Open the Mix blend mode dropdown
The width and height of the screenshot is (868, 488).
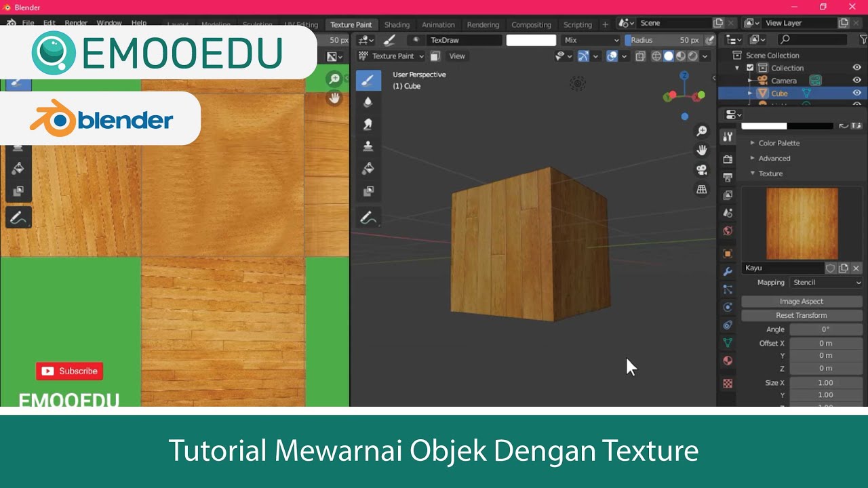pos(591,40)
